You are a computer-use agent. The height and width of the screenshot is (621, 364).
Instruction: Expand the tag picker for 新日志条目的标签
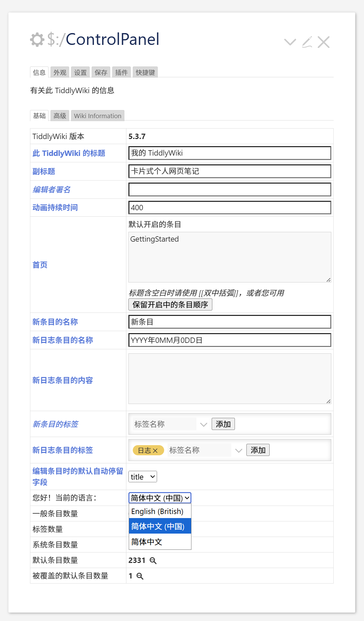239,451
